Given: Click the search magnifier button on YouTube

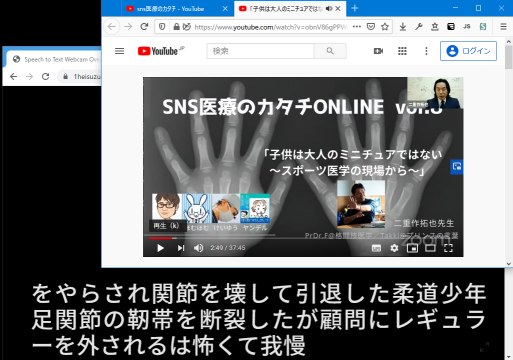Looking at the screenshot, I should point(330,51).
